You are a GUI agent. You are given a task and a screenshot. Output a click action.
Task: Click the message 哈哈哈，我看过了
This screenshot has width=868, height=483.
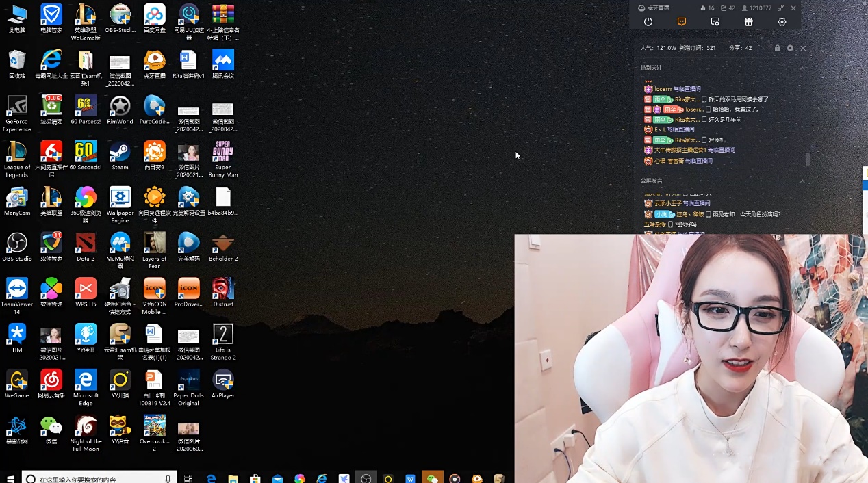tap(736, 109)
